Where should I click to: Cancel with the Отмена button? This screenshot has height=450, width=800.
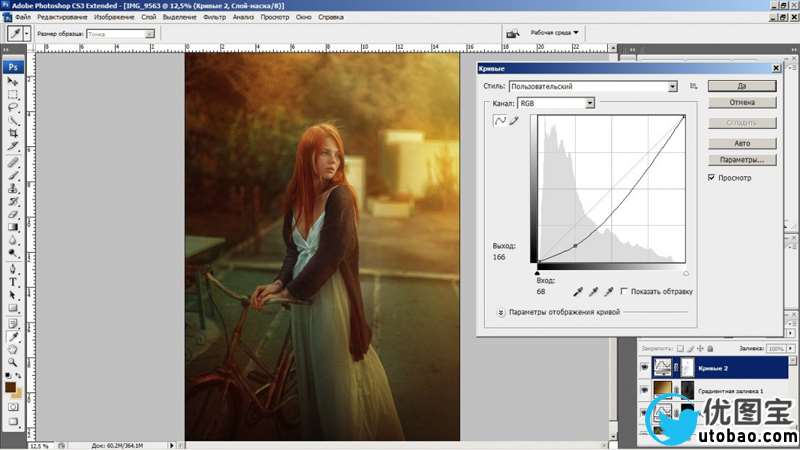tap(742, 102)
